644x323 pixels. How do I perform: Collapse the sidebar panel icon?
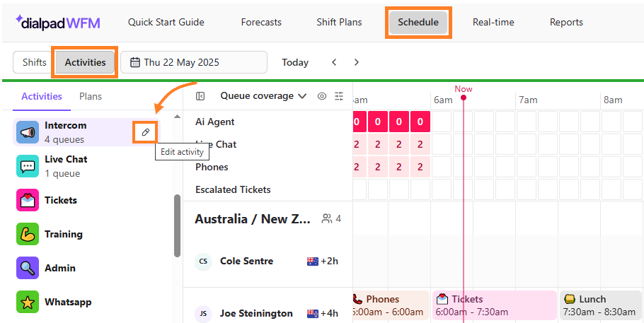tap(200, 96)
